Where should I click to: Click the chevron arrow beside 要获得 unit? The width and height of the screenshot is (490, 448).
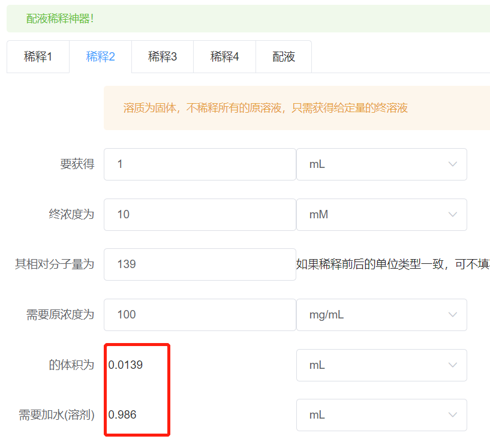pyautogui.click(x=452, y=164)
